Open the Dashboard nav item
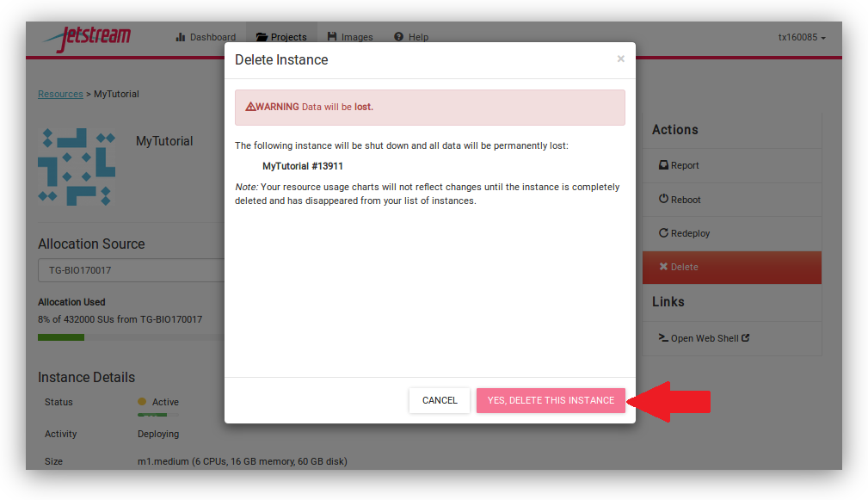 pos(206,37)
